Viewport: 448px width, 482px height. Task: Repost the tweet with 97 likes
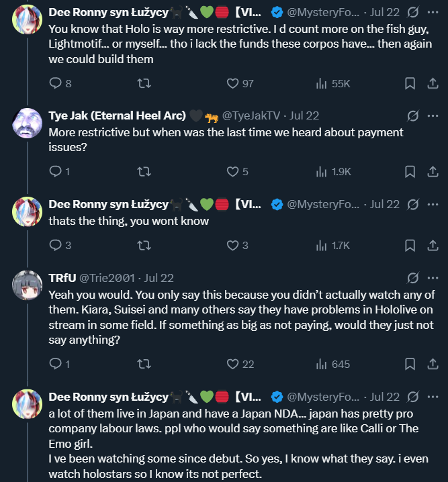coord(143,83)
